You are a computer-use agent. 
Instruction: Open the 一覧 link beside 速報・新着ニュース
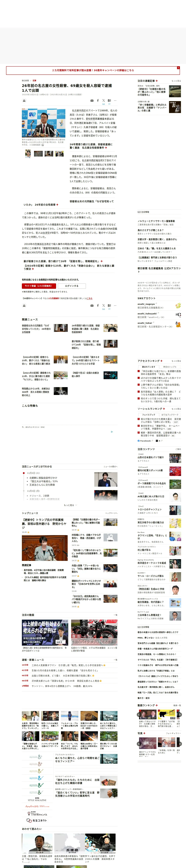(x=115, y=660)
